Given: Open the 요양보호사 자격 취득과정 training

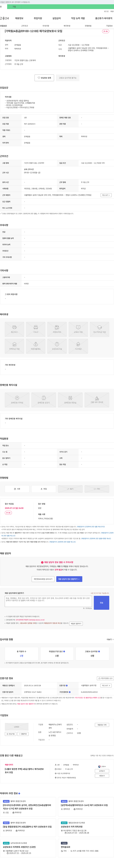Looking at the screenshot, I should (x=72, y=827).
